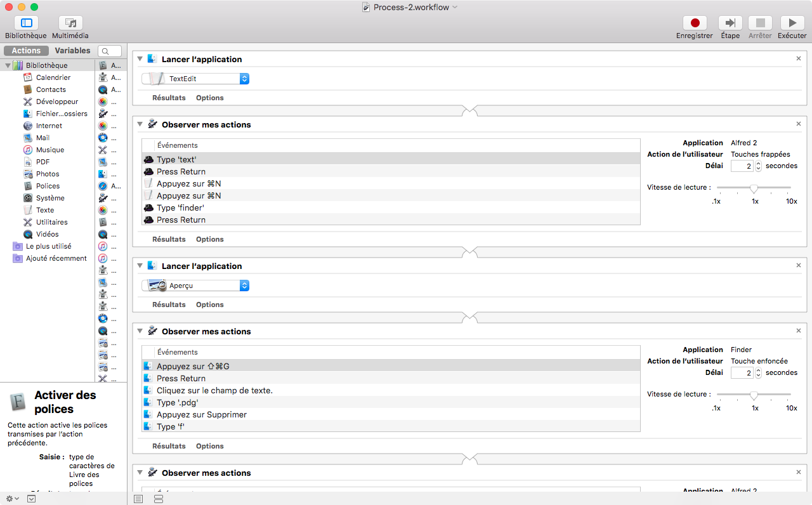Screen dimensions: 812x505
Task: Collapse the first Observer mes actions action
Action: (140, 125)
